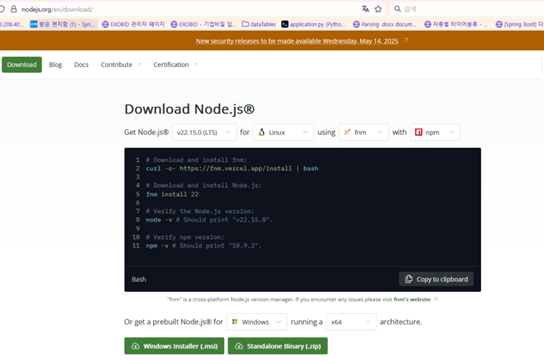Click the clipboard icon in copy button
The width and height of the screenshot is (544, 361).
(409, 279)
